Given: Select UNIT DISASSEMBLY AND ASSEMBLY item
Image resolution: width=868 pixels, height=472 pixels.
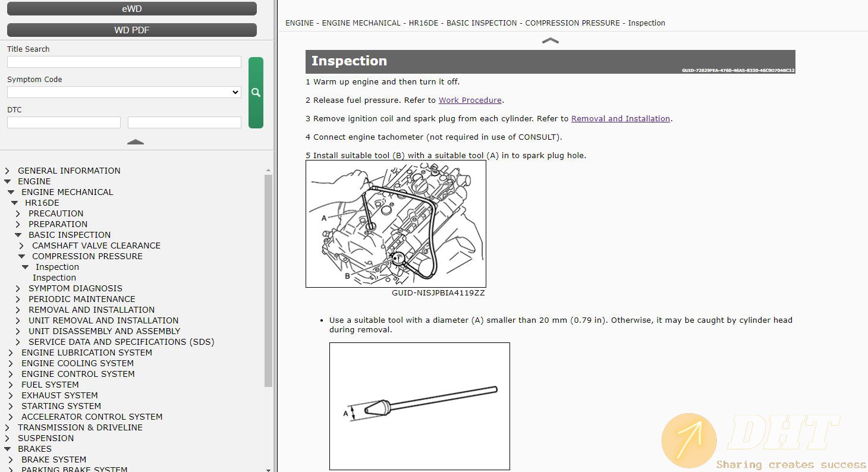Looking at the screenshot, I should click(x=105, y=331).
